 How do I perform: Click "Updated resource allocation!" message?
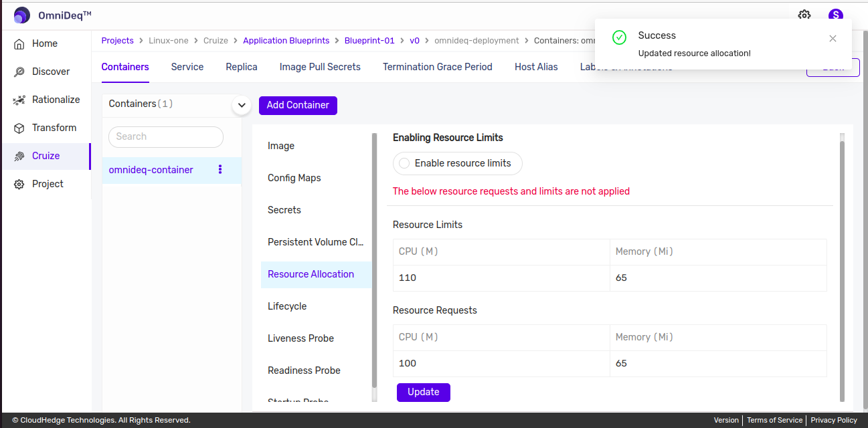[x=695, y=53]
